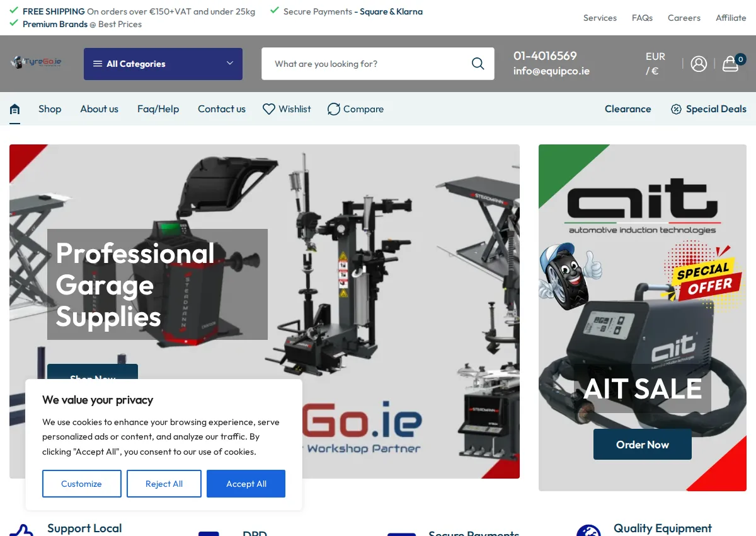Open the shopping cart icon
The height and width of the screenshot is (536, 756).
tap(731, 64)
